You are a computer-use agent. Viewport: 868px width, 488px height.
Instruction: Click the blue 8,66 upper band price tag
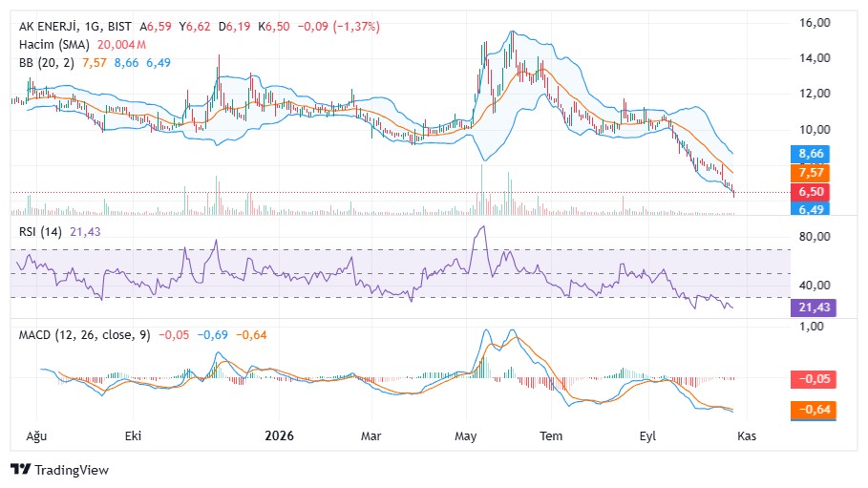pyautogui.click(x=811, y=154)
